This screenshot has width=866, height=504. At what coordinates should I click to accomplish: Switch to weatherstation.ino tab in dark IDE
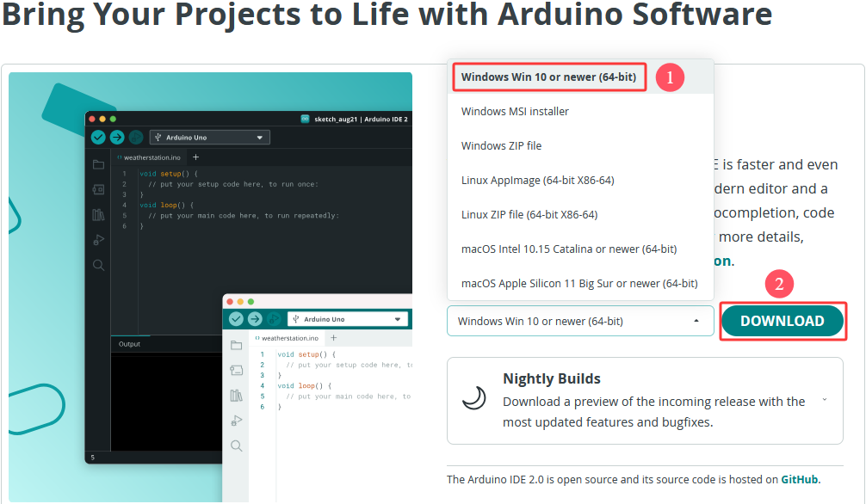coord(150,157)
